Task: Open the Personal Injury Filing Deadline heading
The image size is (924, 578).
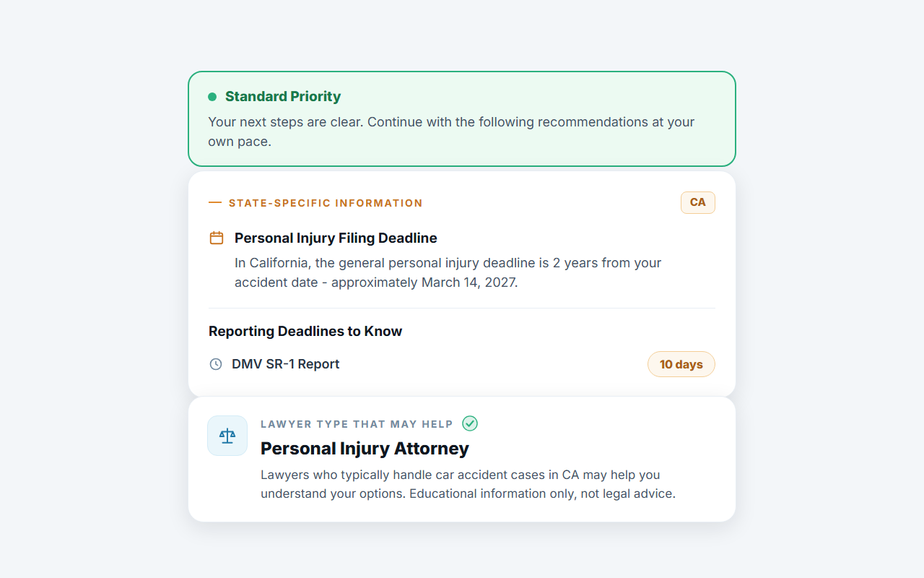Action: pos(336,238)
